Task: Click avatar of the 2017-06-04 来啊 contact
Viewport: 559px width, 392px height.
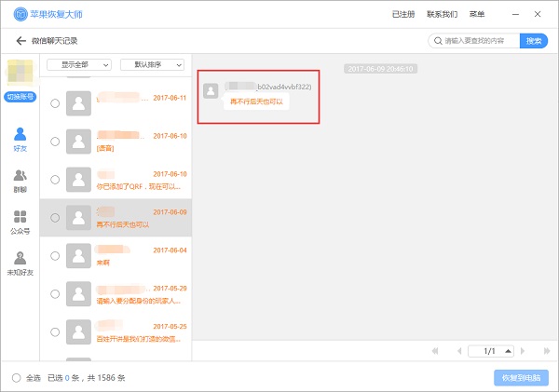Action: (79, 256)
